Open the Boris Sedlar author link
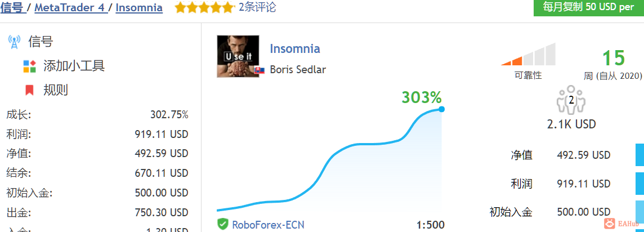The width and height of the screenshot is (644, 232). 298,69
